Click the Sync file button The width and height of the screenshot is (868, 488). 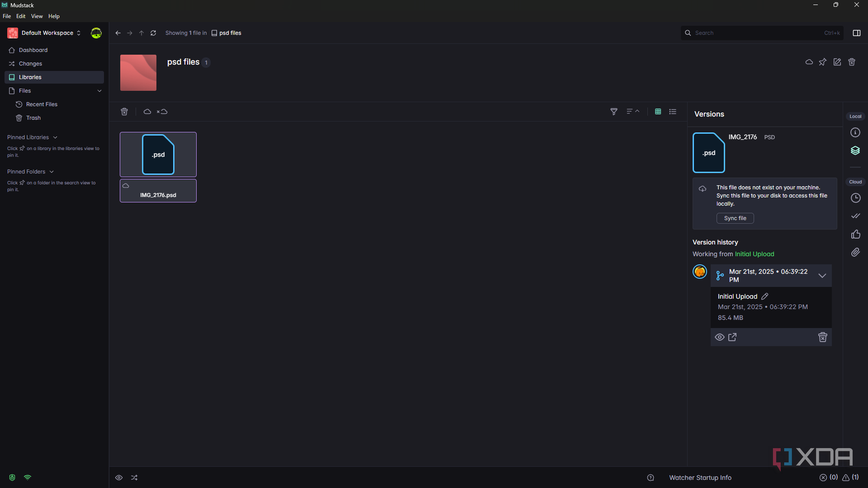pos(735,218)
